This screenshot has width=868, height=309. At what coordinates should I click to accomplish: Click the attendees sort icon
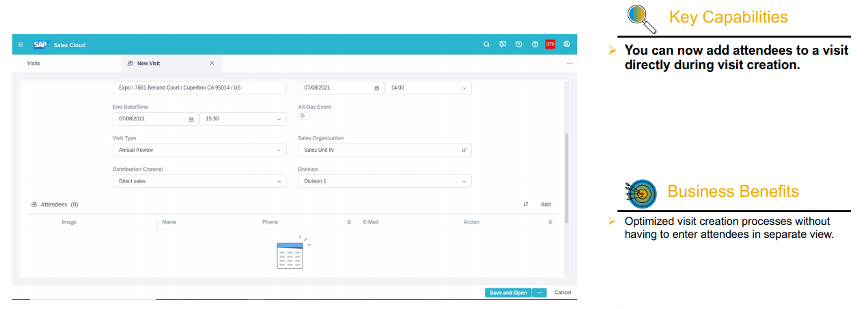click(x=526, y=204)
